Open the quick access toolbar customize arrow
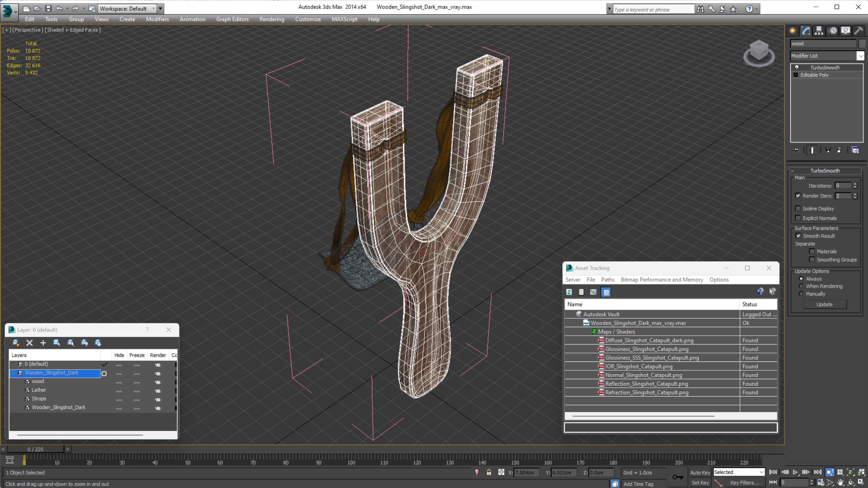This screenshot has width=868, height=488. coord(160,9)
